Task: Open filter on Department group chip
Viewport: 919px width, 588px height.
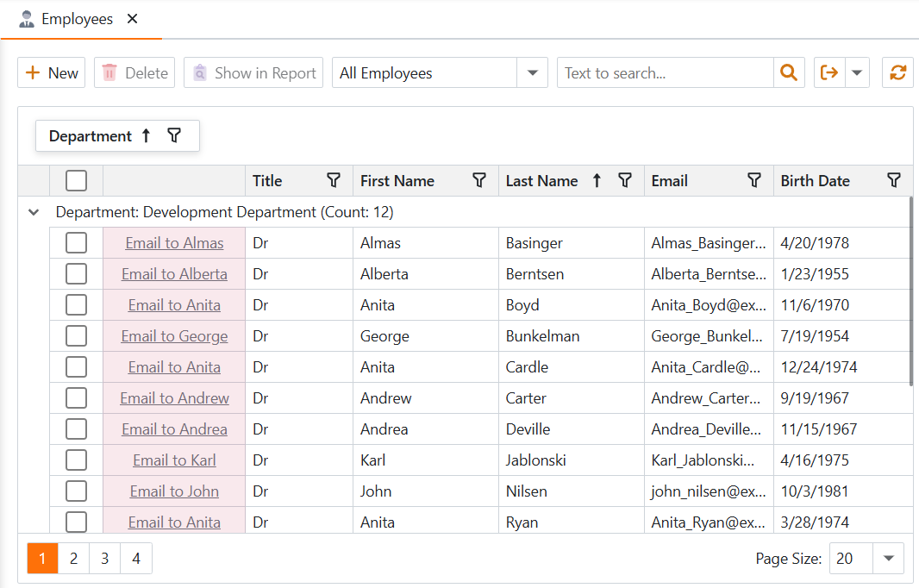Action: coord(174,136)
